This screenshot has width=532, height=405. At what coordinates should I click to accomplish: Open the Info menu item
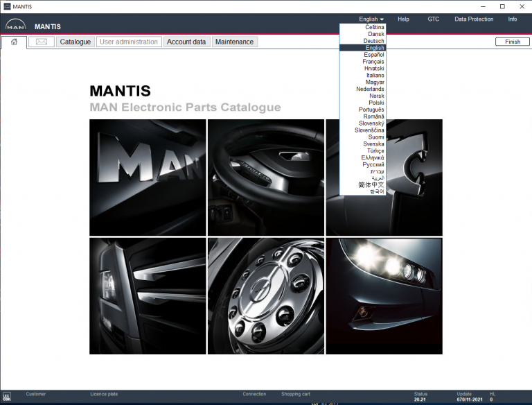coord(513,19)
